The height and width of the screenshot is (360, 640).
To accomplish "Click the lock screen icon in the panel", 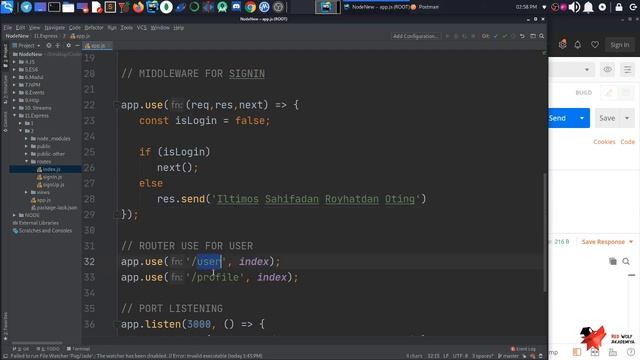I will 619,7.
